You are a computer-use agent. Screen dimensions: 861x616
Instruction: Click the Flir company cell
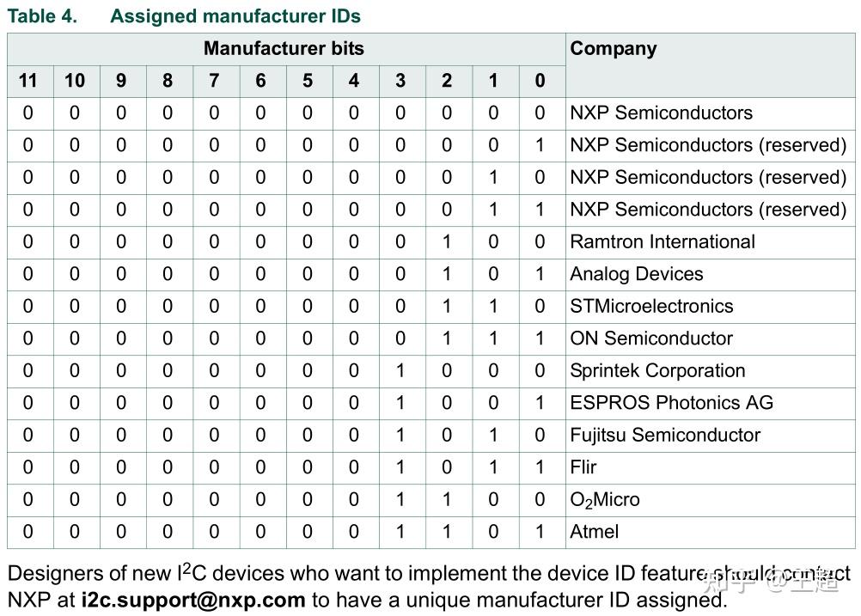tap(583, 467)
